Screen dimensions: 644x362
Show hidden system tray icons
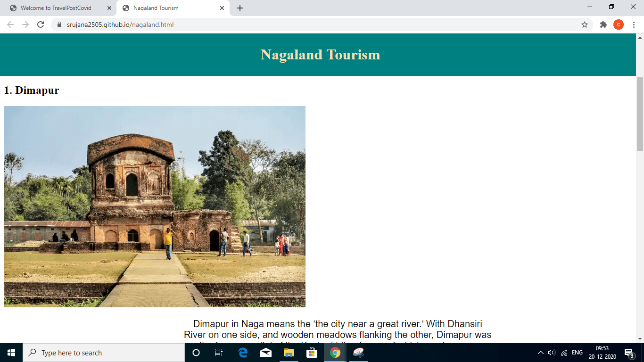point(540,353)
